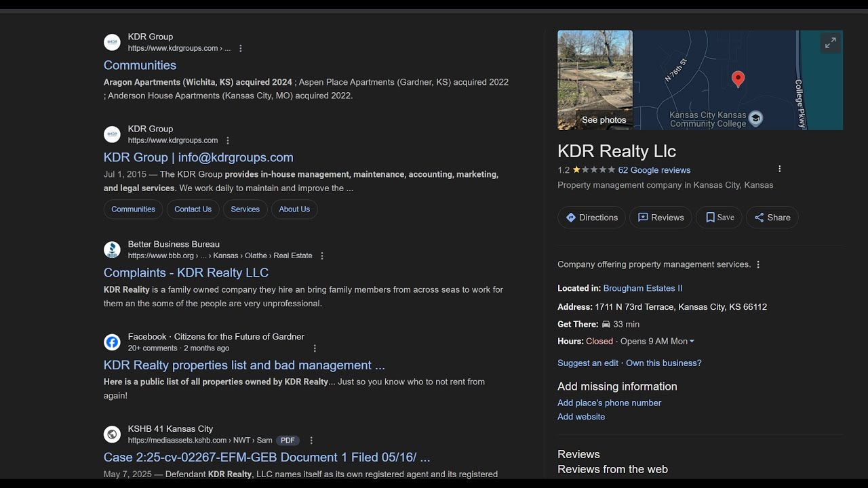Image resolution: width=868 pixels, height=488 pixels.
Task: Open Complaints - KDR Realty LLC result
Action: 186,272
